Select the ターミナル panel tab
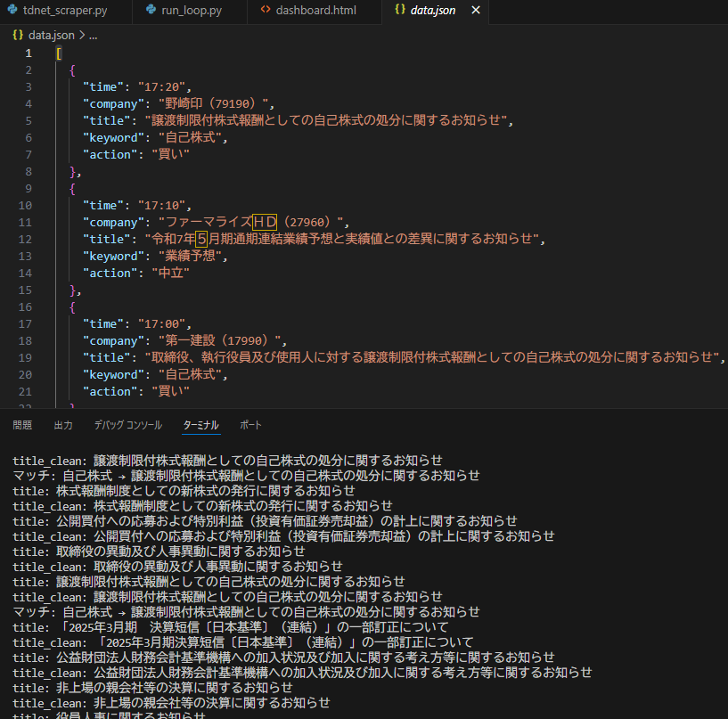This screenshot has width=728, height=719. click(201, 425)
